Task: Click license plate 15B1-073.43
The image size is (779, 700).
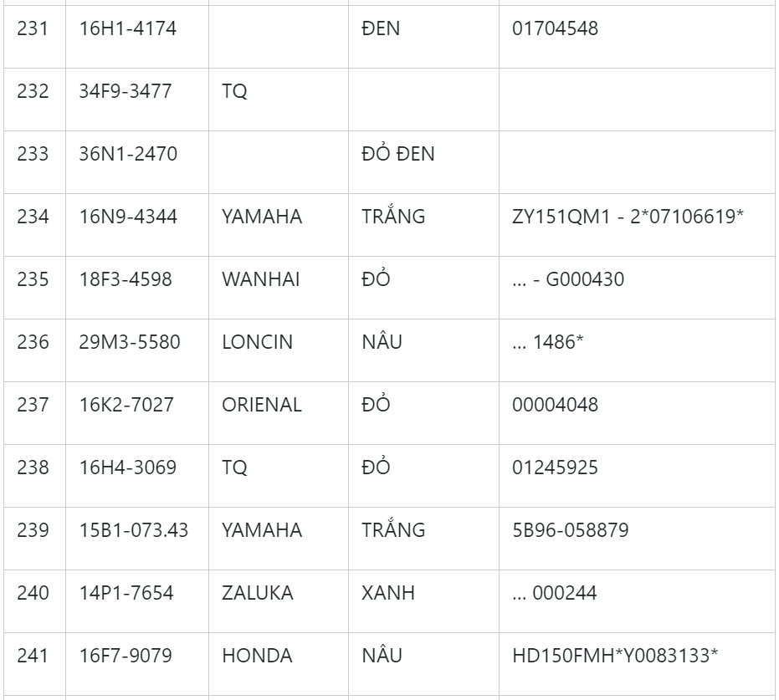Action: click(134, 530)
